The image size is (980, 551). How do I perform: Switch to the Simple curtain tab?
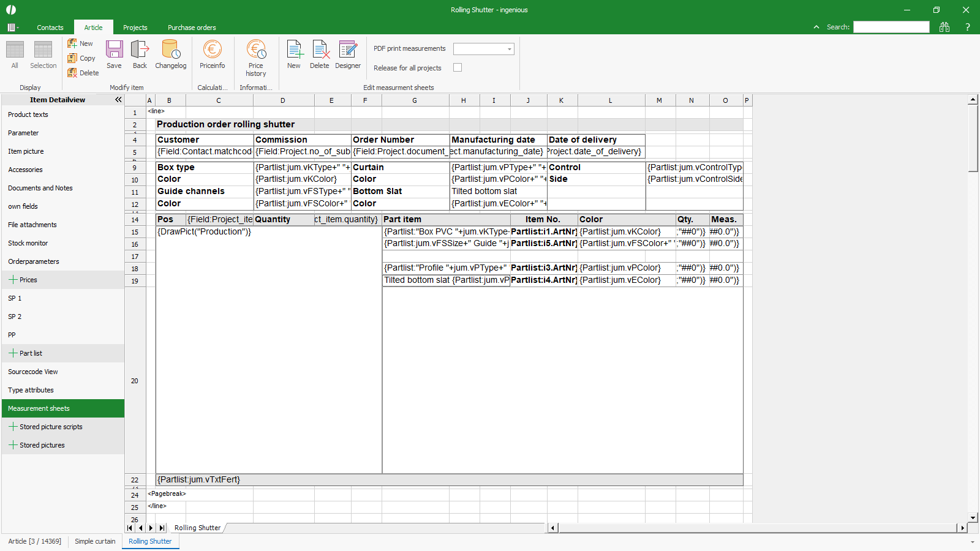pyautogui.click(x=95, y=541)
